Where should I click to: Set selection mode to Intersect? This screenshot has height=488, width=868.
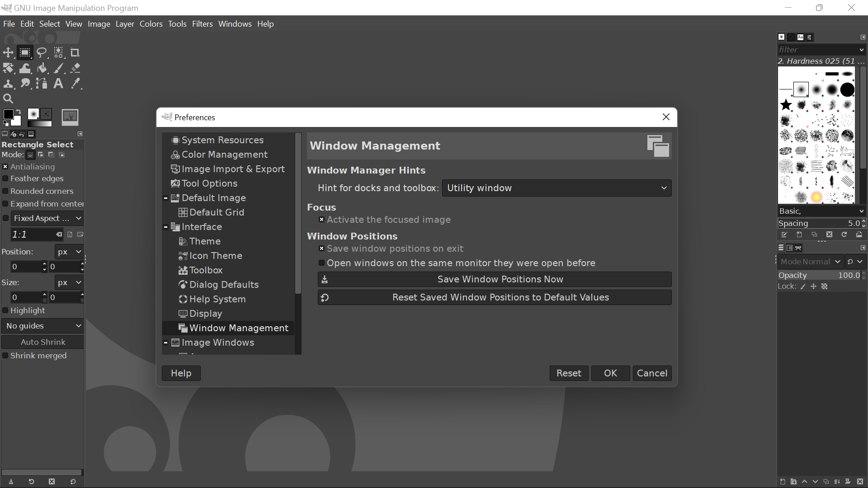tap(62, 155)
